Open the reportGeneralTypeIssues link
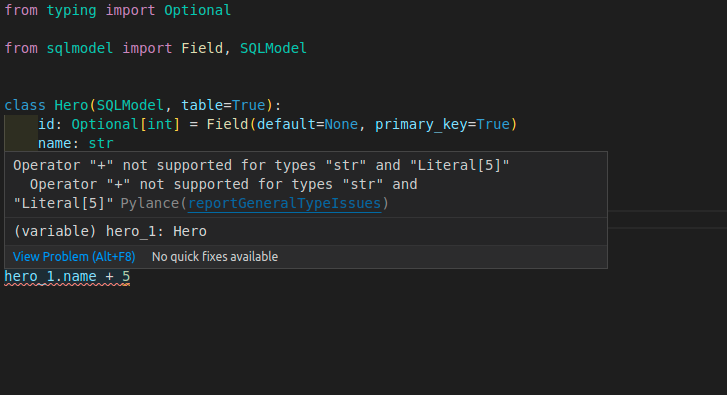727x395 pixels. pyautogui.click(x=284, y=204)
